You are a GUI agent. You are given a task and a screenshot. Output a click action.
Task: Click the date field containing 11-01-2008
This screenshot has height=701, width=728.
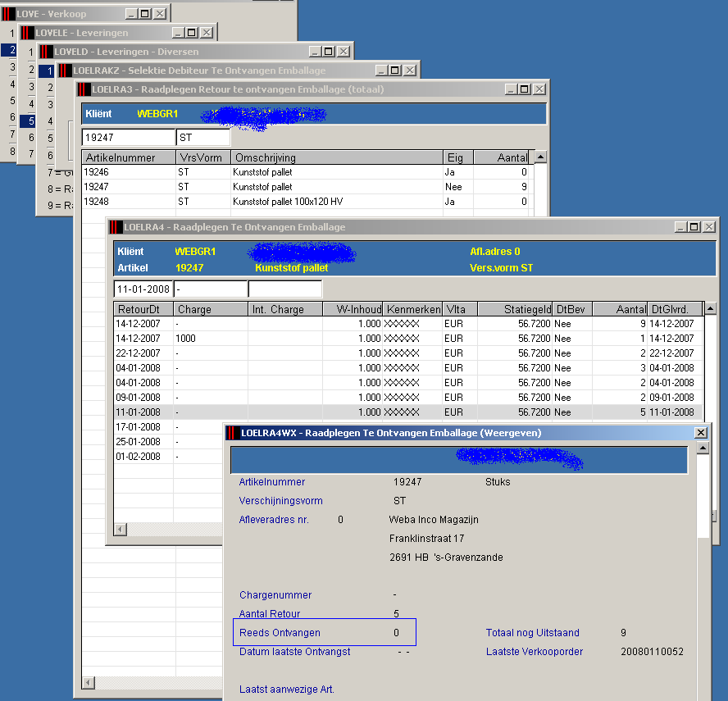143,289
